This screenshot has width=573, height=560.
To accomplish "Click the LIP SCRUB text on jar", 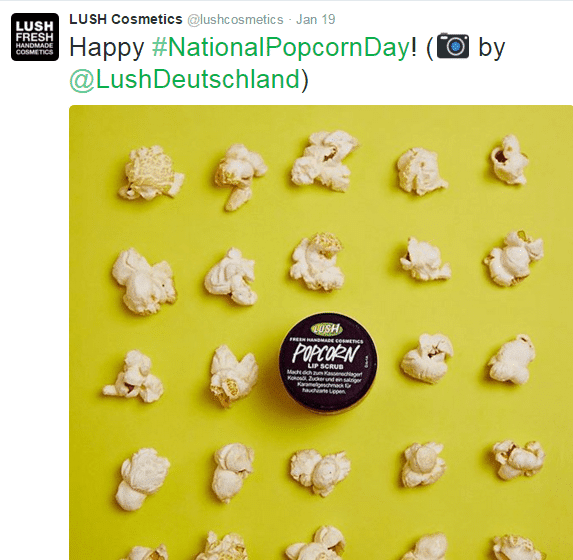I will pyautogui.click(x=325, y=366).
